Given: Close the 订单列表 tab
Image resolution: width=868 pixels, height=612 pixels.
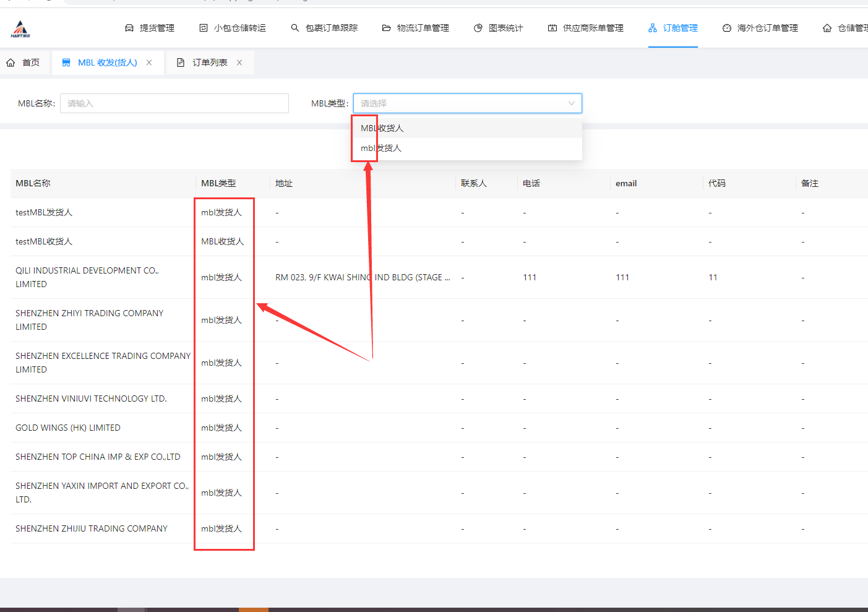Looking at the screenshot, I should pos(239,62).
